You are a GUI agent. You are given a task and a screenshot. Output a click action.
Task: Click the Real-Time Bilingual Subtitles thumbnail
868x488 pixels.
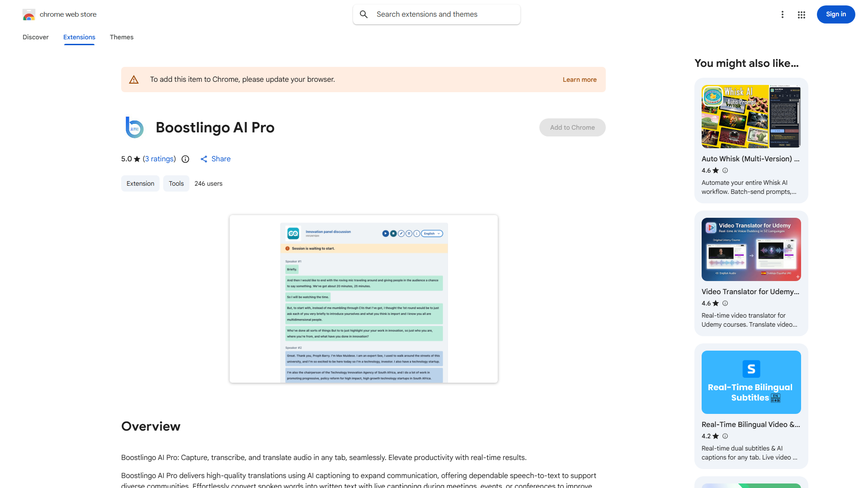[x=750, y=382]
